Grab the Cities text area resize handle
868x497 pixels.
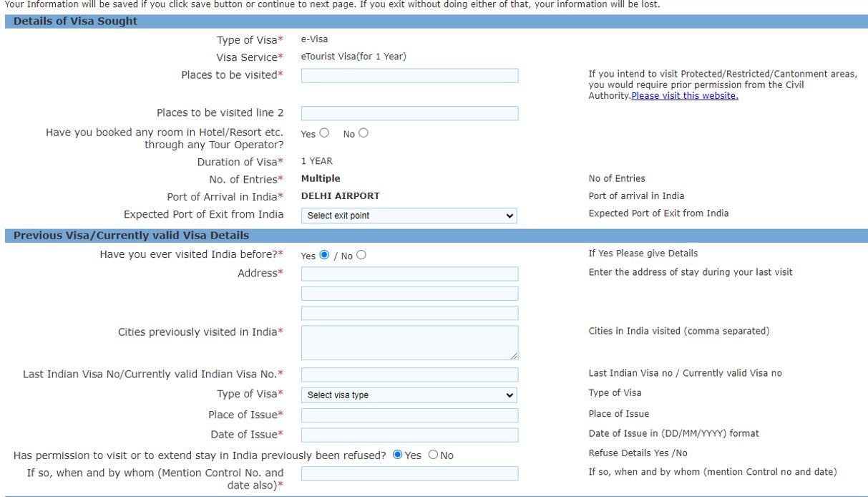coord(515,355)
